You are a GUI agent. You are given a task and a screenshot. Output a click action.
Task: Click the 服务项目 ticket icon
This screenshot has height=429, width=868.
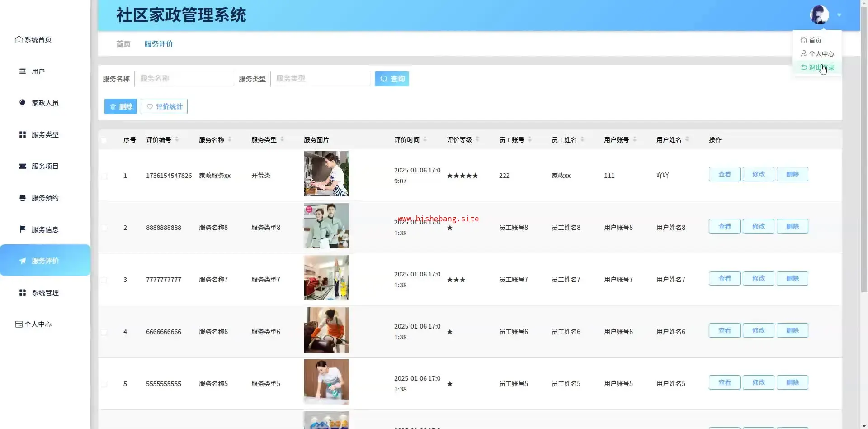pyautogui.click(x=22, y=166)
